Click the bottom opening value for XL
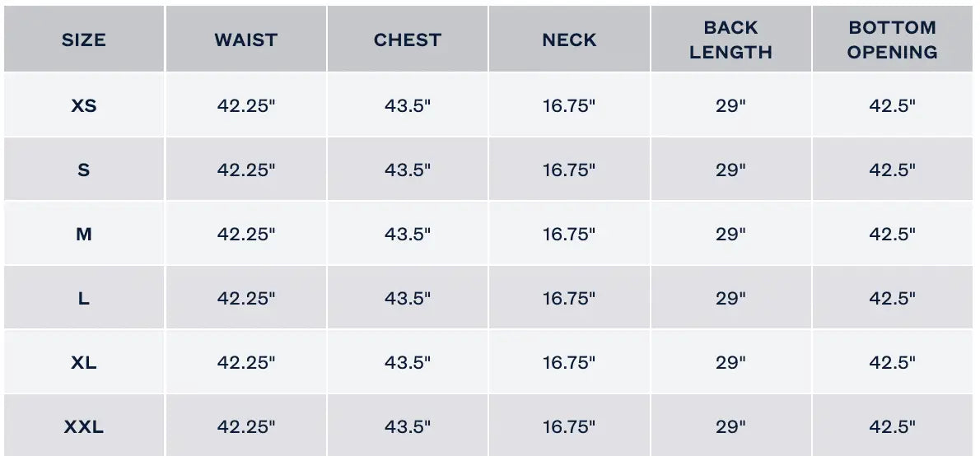The image size is (980, 456). click(x=893, y=362)
